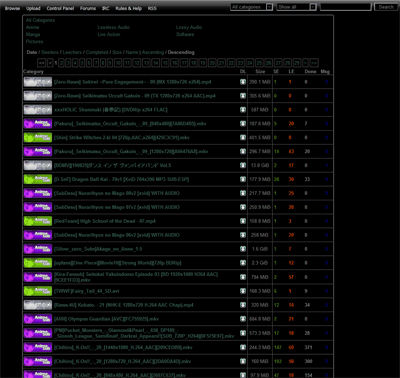Go to page 2
400x378 pixels.
point(61,63)
